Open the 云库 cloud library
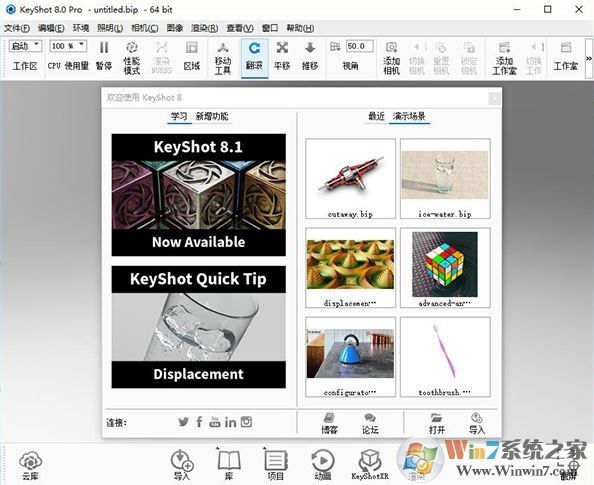The height and width of the screenshot is (485, 594). 30,465
